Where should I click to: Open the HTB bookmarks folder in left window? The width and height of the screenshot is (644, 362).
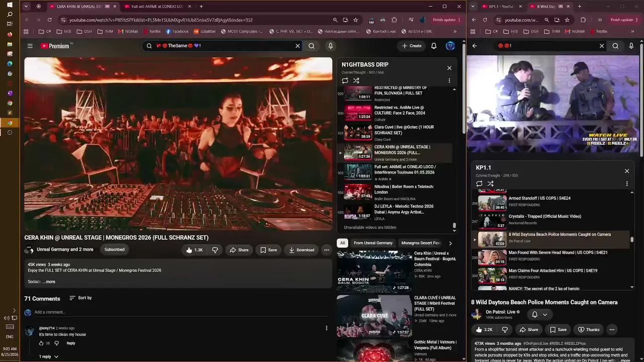(x=63, y=31)
